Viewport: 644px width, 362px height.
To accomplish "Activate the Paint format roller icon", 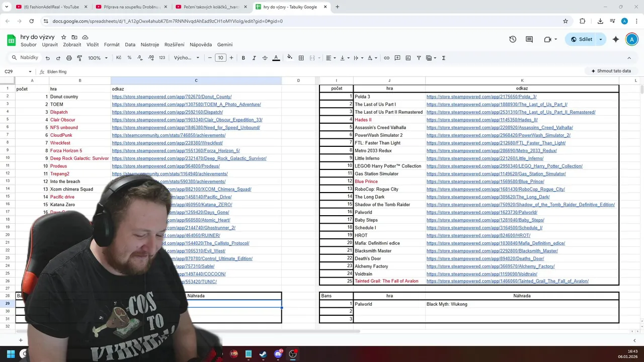I will pos(79,58).
